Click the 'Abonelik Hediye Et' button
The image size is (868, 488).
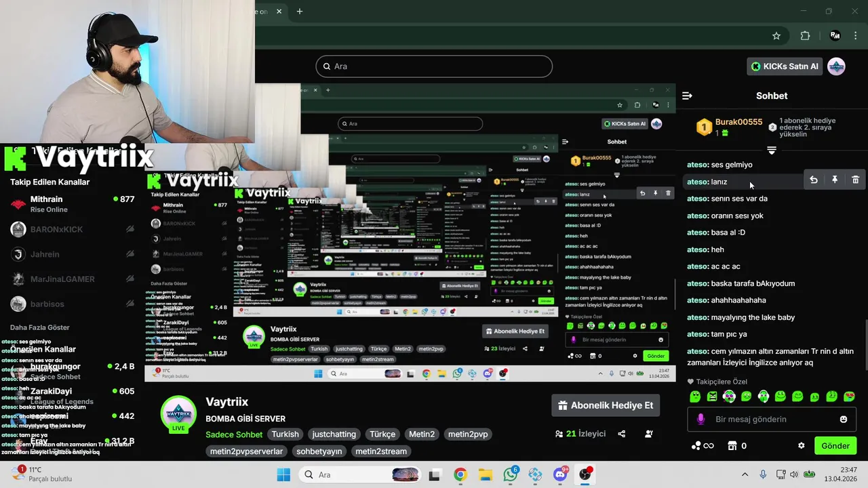tap(606, 405)
